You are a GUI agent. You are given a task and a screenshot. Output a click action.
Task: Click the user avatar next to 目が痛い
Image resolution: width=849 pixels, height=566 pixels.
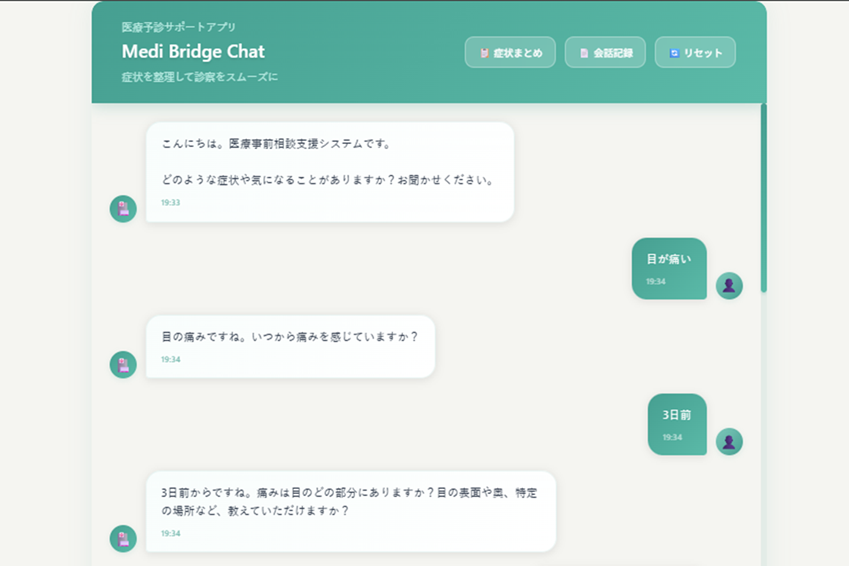point(729,286)
